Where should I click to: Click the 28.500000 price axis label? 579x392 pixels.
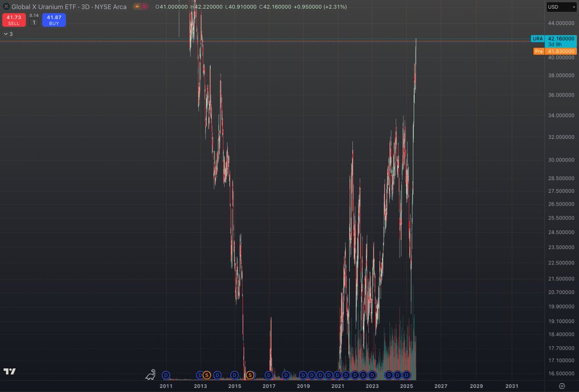[561, 178]
